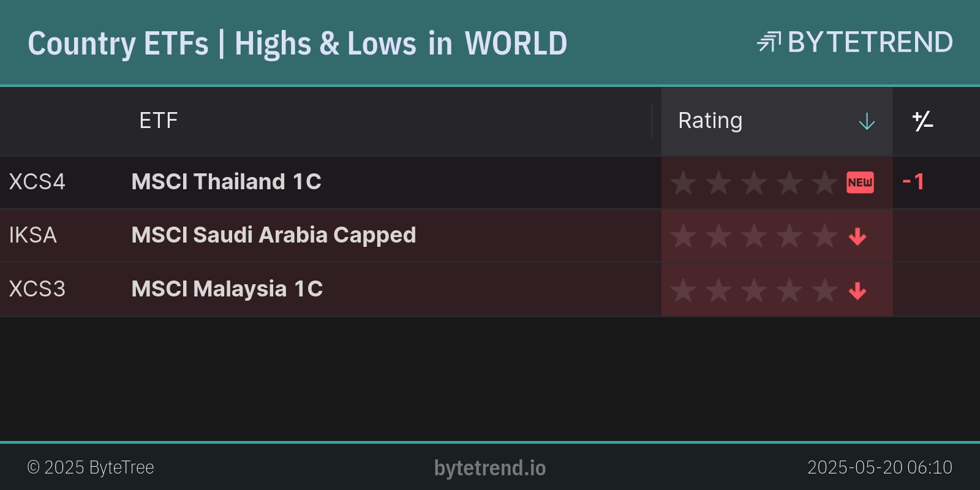
Task: Click the red down arrow for IKSA
Action: tap(858, 236)
